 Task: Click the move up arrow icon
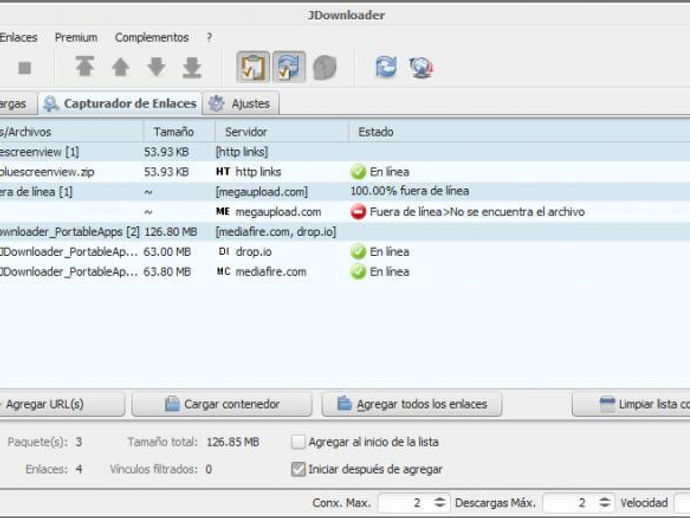point(121,67)
